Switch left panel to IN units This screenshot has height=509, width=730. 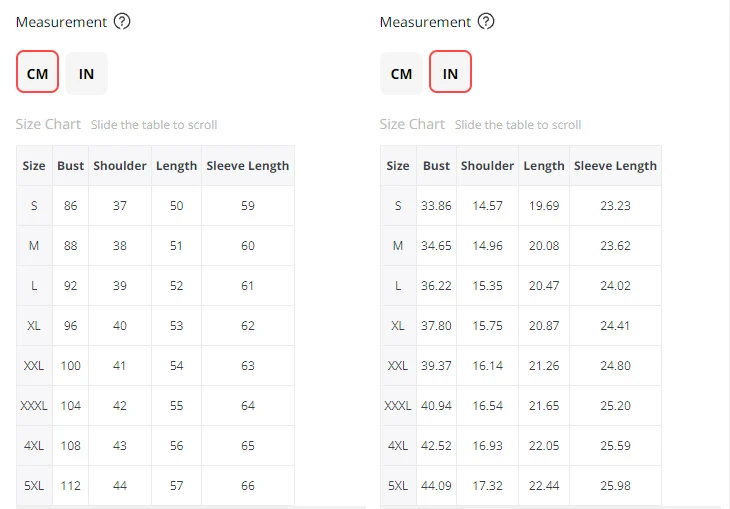(87, 73)
